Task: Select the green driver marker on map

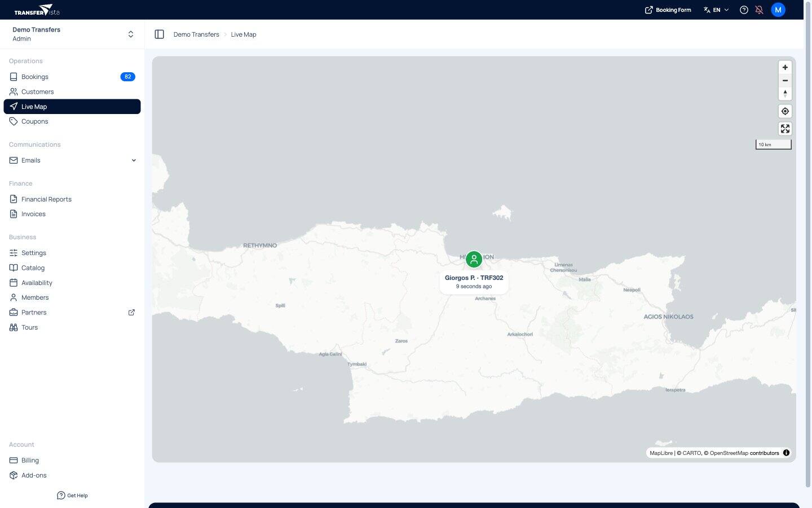Action: click(474, 260)
